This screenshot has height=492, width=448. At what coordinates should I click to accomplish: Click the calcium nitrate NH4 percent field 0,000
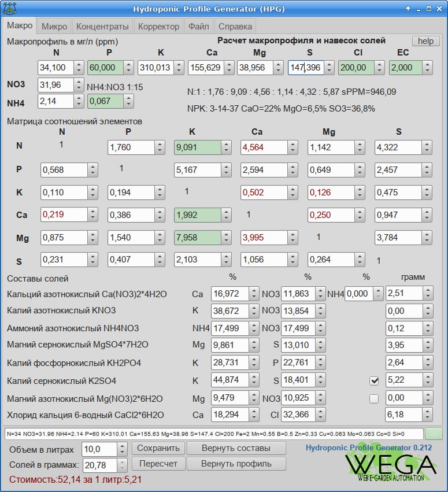coord(359,294)
